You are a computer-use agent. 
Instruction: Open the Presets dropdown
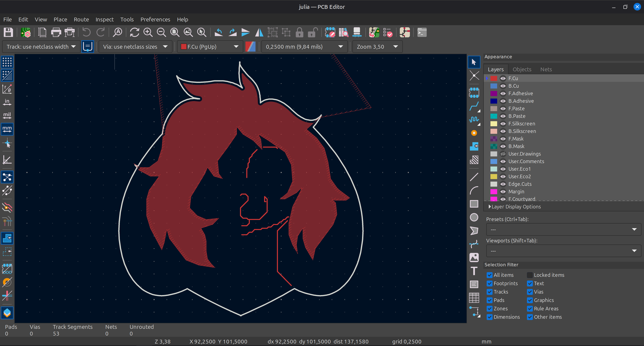[563, 229]
